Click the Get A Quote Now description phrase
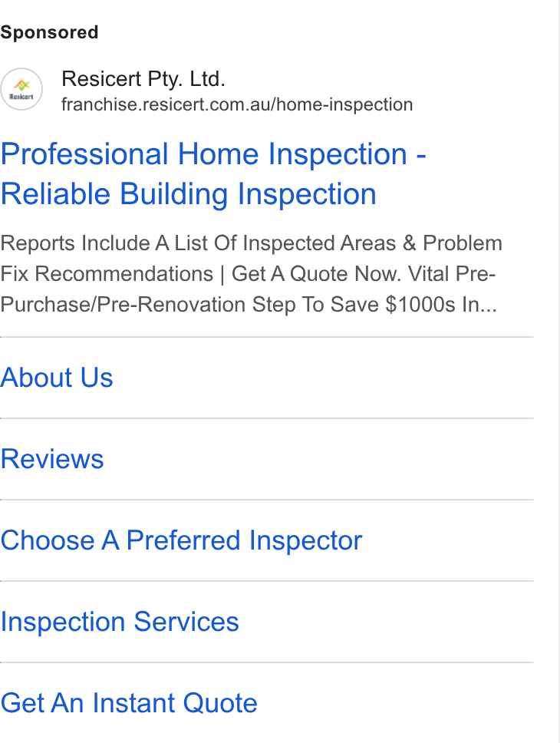Screen dimensions: 560x743 316,274
